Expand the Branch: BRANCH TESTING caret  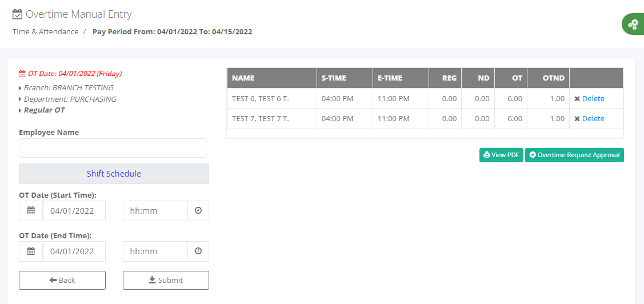coord(21,88)
